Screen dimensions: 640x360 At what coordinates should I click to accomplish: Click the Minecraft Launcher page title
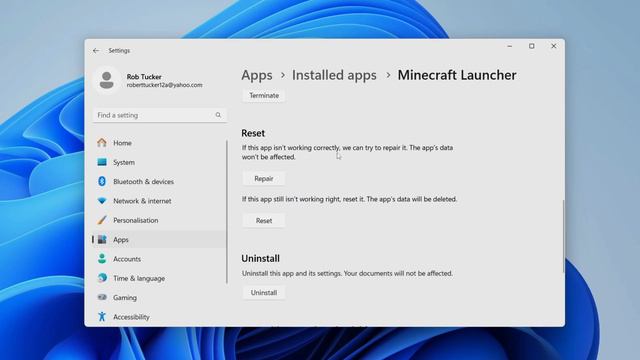457,75
